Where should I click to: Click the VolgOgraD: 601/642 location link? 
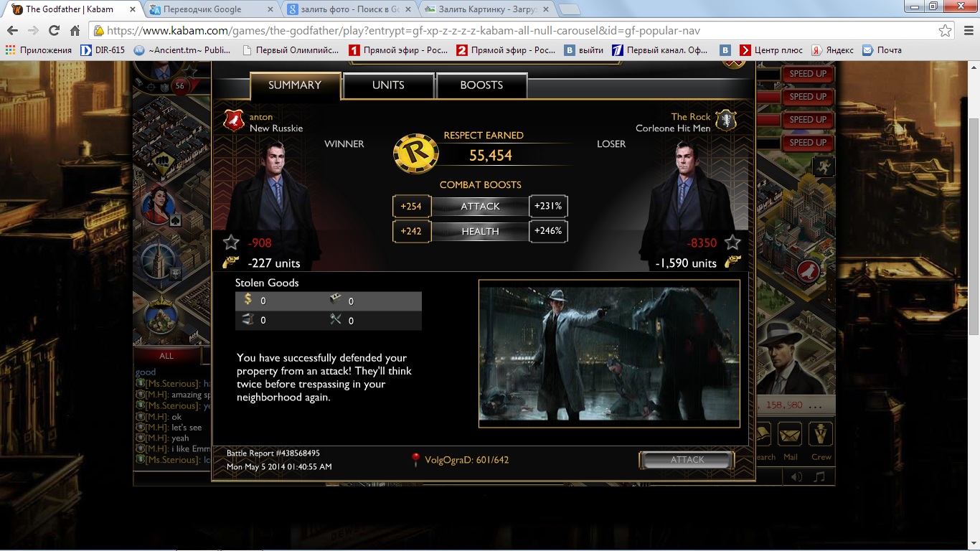point(467,460)
